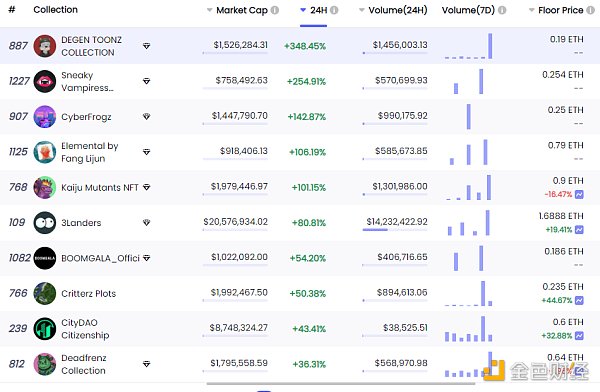The image size is (600, 392).
Task: Click 3Landers diamond icon
Action: (x=146, y=222)
